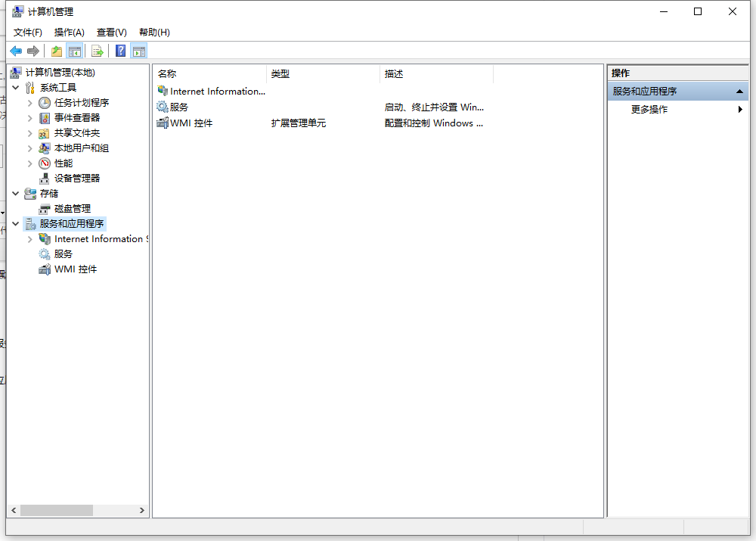Image resolution: width=756 pixels, height=541 pixels.
Task: Select Internet Information entry in center list
Action: pos(217,91)
